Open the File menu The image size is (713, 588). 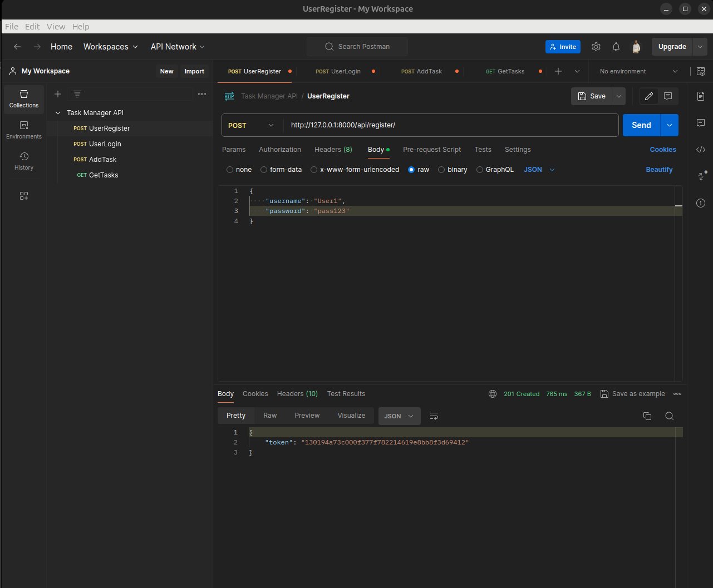click(x=12, y=26)
